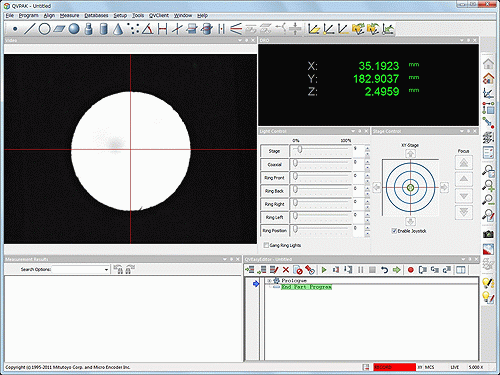Select End Part Program line
500x375 pixels.
[306, 287]
